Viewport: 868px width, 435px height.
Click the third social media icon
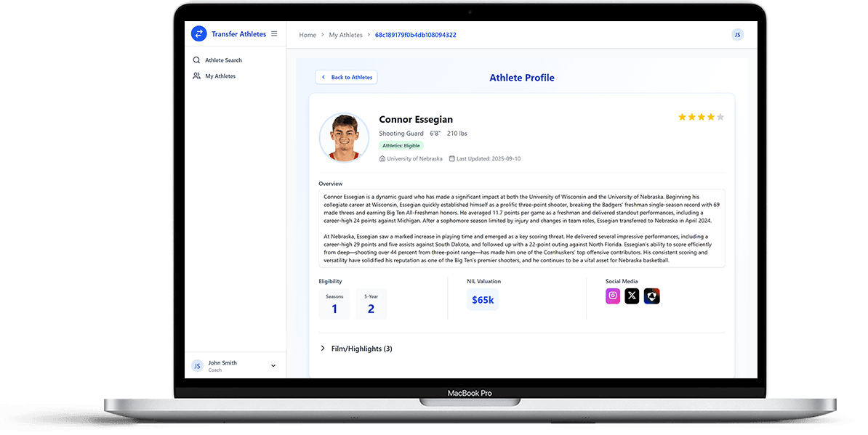pyautogui.click(x=651, y=296)
